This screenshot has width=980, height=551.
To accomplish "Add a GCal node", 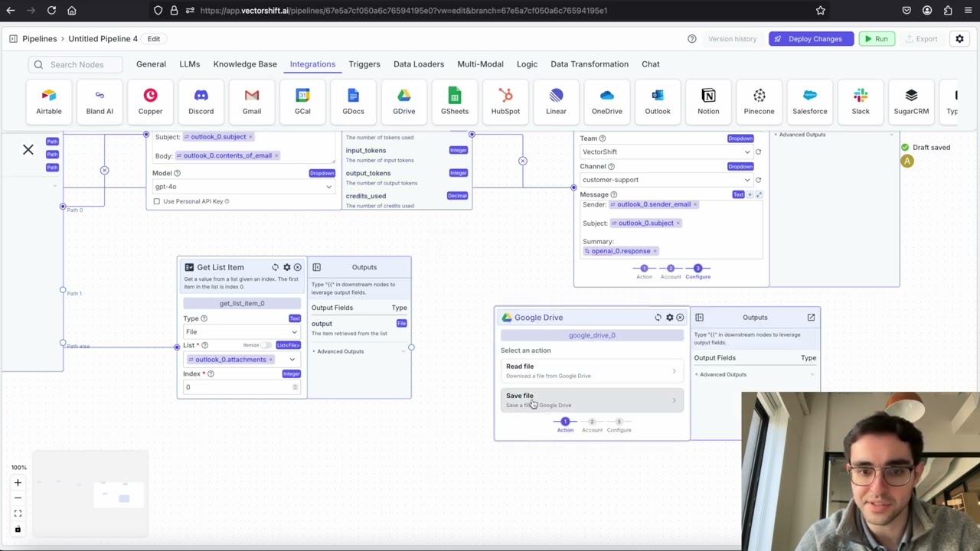I will (302, 103).
